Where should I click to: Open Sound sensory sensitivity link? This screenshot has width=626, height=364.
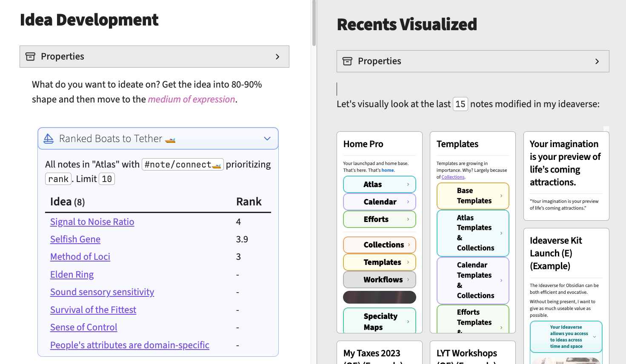pyautogui.click(x=102, y=292)
